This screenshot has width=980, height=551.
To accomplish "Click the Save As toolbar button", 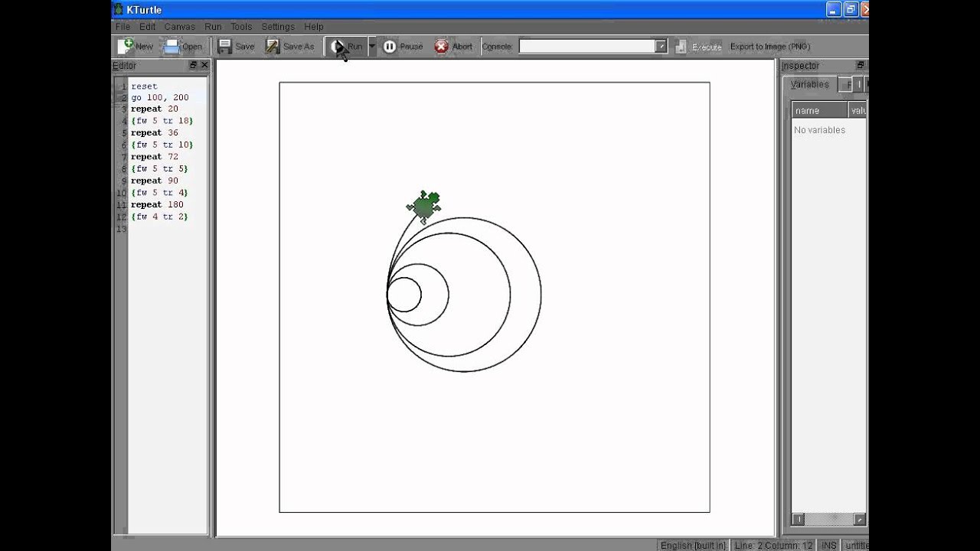I will [289, 47].
